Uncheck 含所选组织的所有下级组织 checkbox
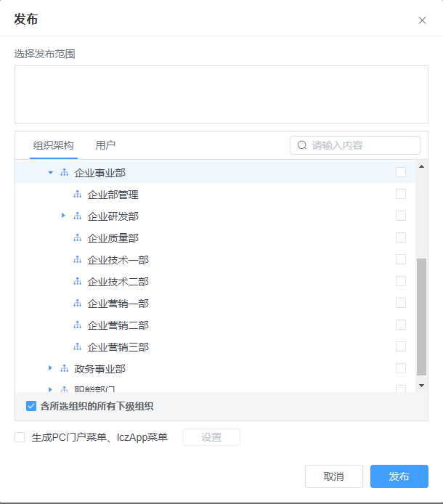 point(31,406)
